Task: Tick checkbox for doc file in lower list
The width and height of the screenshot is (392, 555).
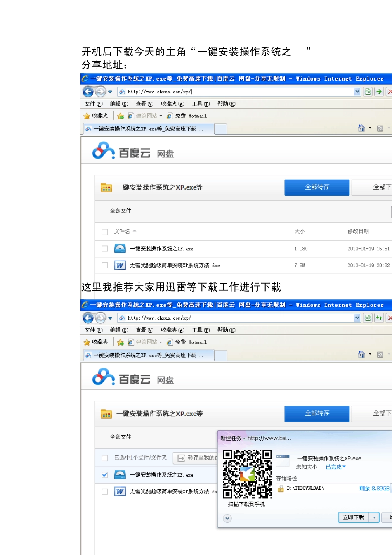Action: pos(105,491)
